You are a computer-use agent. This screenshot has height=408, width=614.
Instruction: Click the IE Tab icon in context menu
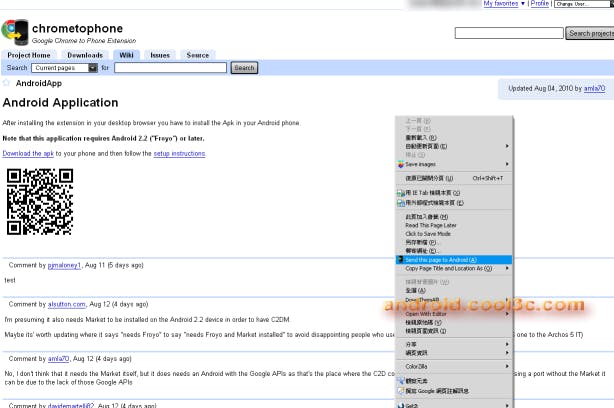[401, 193]
